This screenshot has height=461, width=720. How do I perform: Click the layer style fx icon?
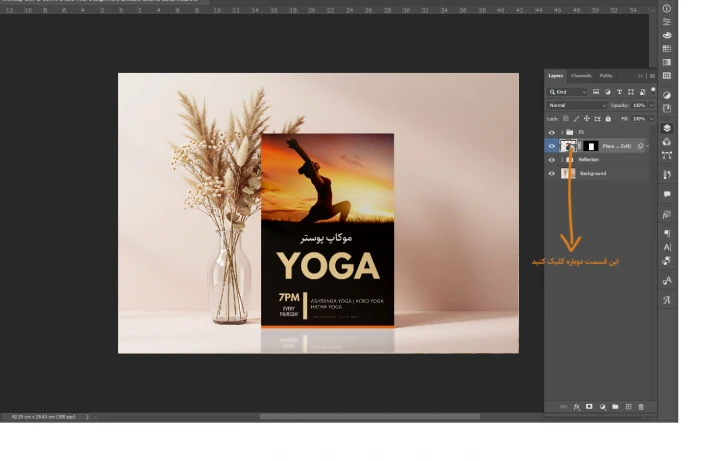(x=577, y=407)
